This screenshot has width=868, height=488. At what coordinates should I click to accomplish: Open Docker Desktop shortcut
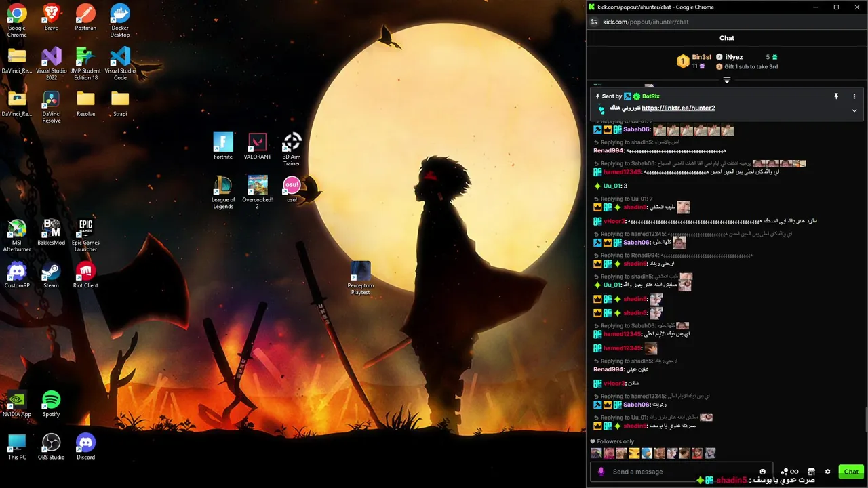(120, 20)
